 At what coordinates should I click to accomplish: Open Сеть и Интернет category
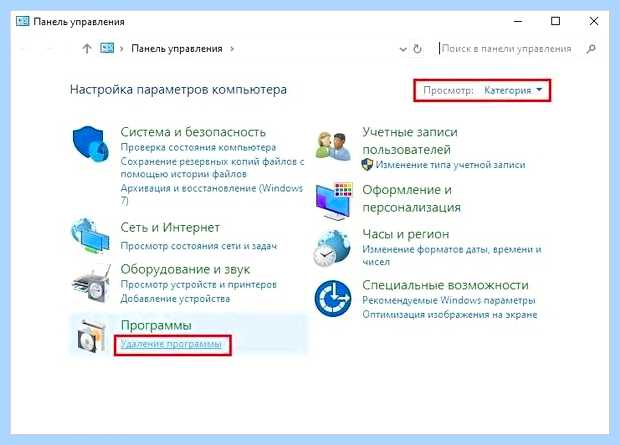coord(170,227)
